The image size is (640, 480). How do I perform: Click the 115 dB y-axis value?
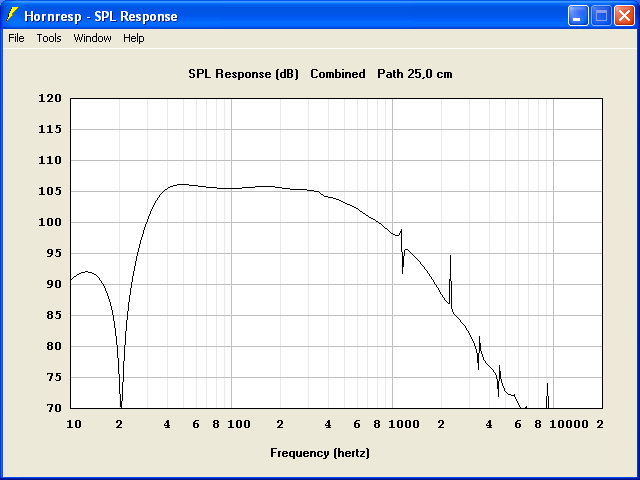pos(50,129)
